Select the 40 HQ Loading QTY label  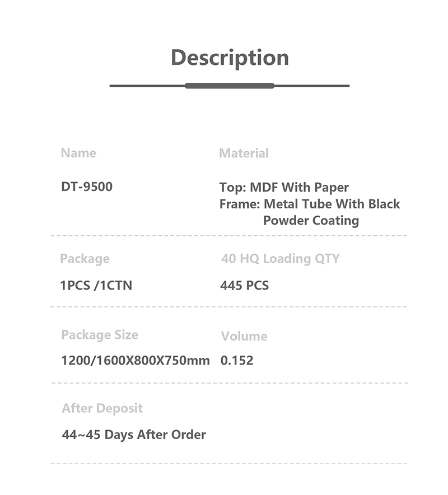point(281,259)
